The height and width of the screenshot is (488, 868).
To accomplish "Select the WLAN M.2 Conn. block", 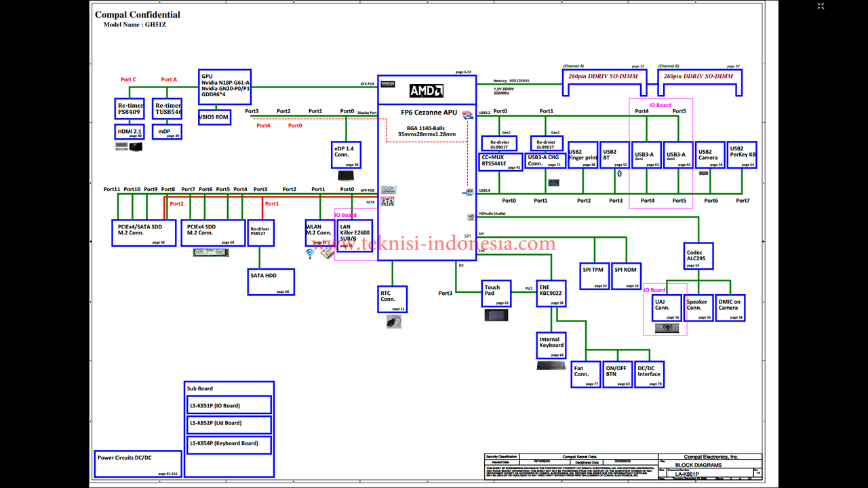I will pyautogui.click(x=319, y=232).
